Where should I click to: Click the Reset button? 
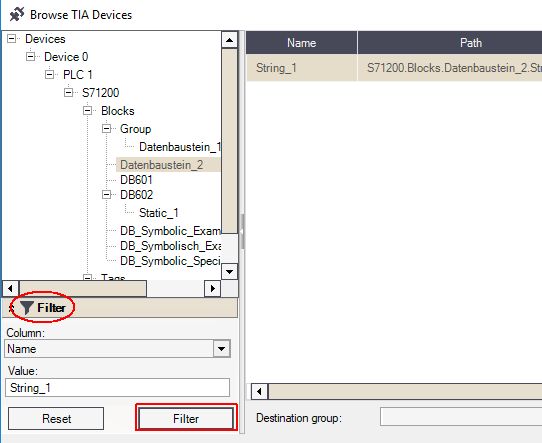tap(56, 418)
